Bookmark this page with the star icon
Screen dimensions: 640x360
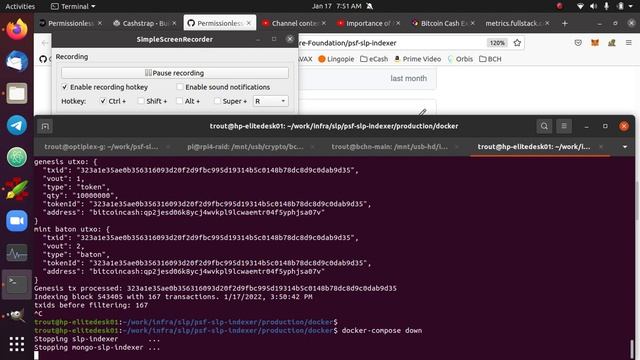pos(517,43)
